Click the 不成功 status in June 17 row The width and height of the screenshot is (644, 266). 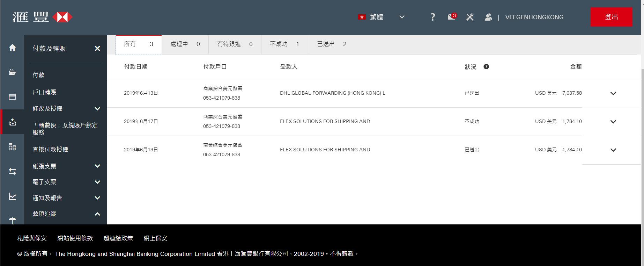coord(472,121)
